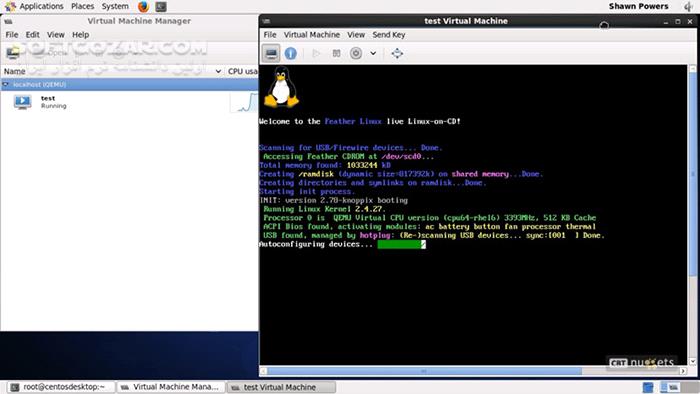
Task: Open View menu in test Virtual Machine
Action: click(x=356, y=35)
